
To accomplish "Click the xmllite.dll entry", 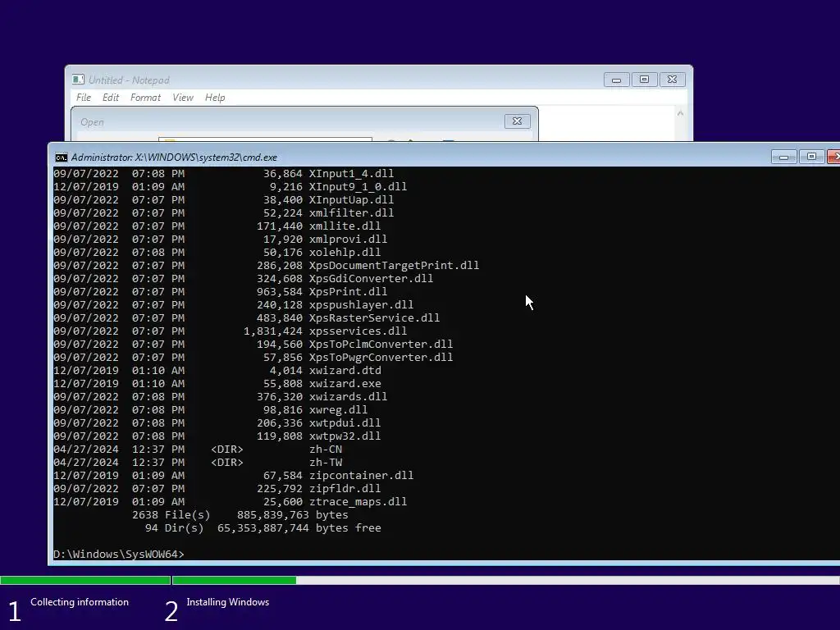I will 345,226.
